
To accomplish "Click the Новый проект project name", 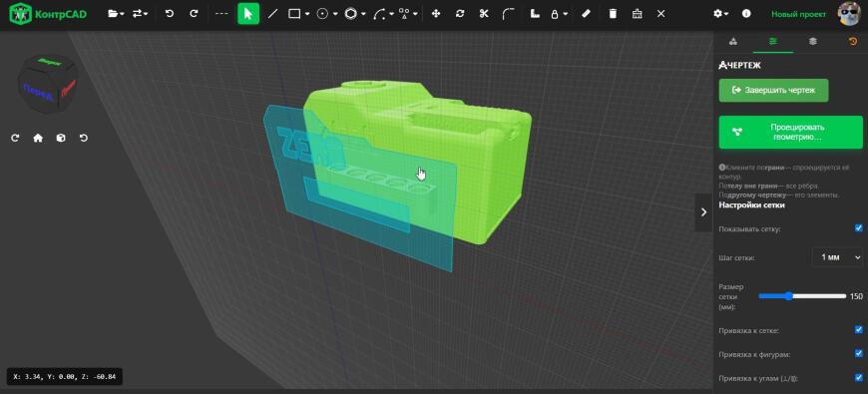I will [798, 14].
